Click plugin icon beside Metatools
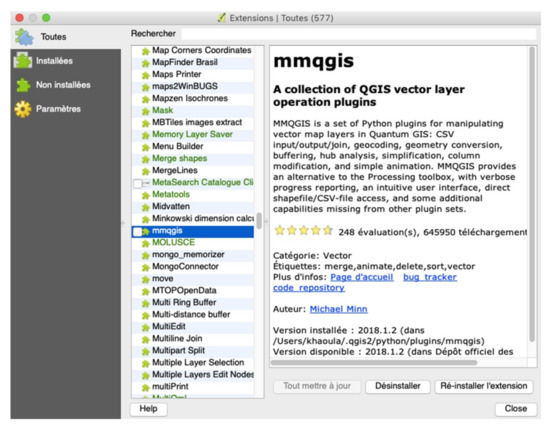 [x=146, y=195]
